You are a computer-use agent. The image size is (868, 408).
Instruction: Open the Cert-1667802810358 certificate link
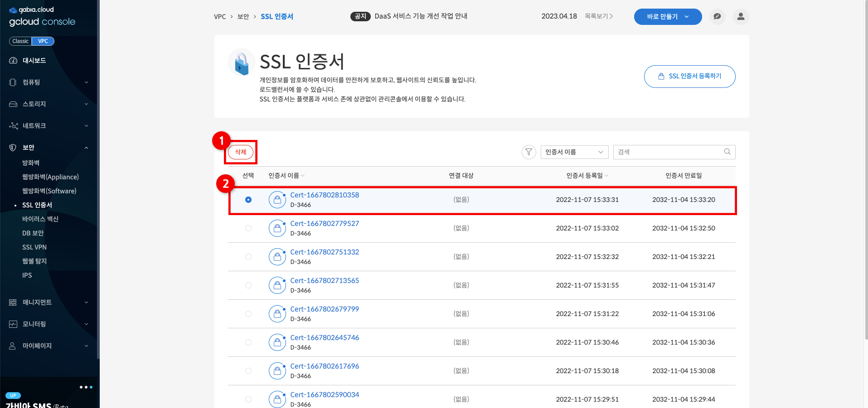pos(325,195)
